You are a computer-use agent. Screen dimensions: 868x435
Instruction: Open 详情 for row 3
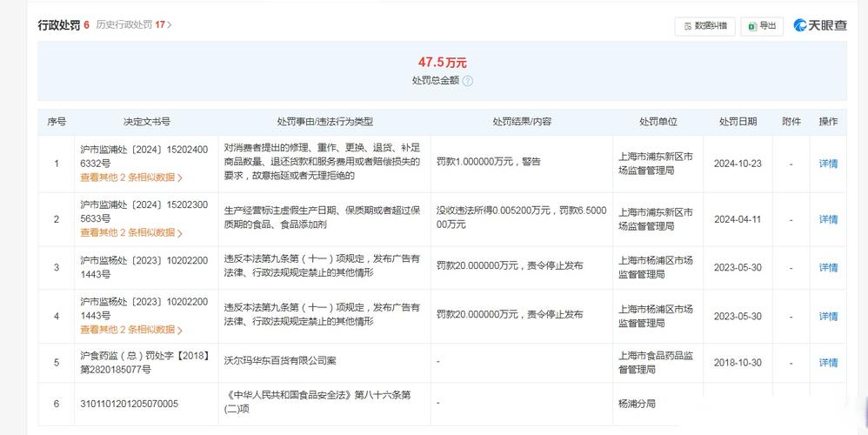[x=828, y=268]
